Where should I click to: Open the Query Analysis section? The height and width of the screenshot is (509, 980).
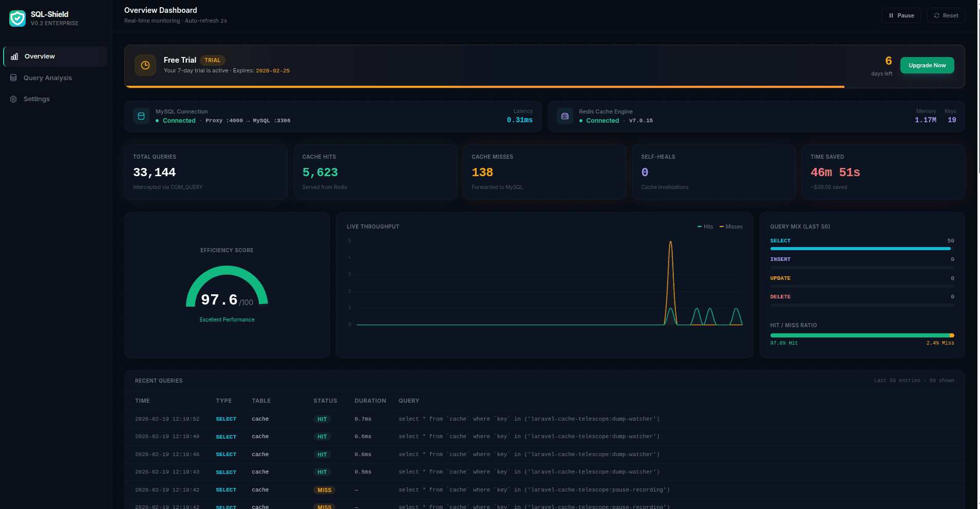(x=47, y=78)
